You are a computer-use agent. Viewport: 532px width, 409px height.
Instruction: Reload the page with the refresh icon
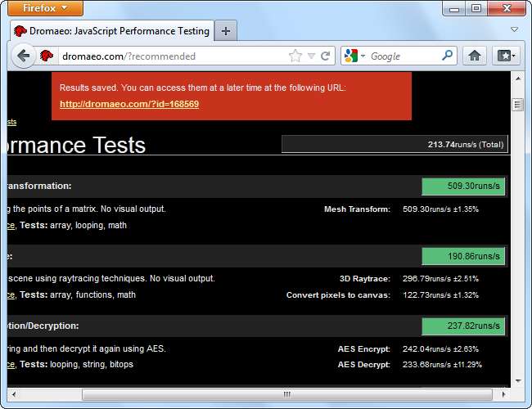pos(325,56)
